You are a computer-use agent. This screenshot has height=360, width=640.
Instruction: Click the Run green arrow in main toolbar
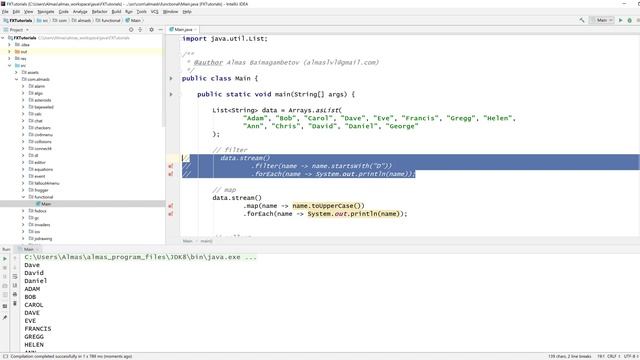pyautogui.click(x=621, y=20)
